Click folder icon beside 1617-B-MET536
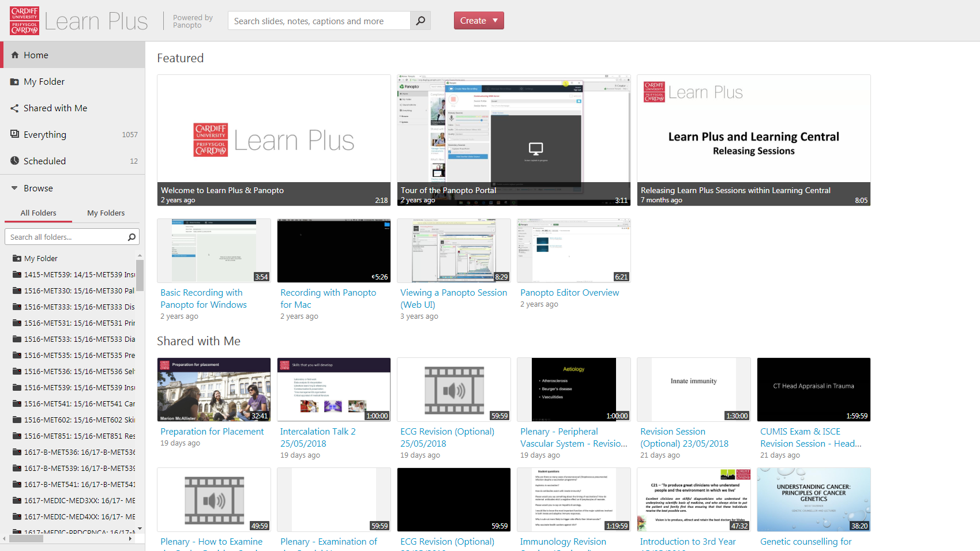980x551 pixels. [x=17, y=452]
